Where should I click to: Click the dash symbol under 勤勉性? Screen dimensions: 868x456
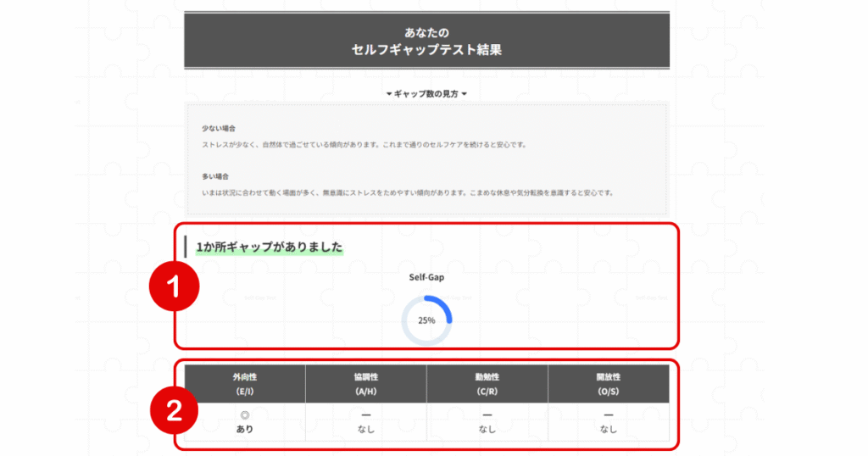point(487,415)
